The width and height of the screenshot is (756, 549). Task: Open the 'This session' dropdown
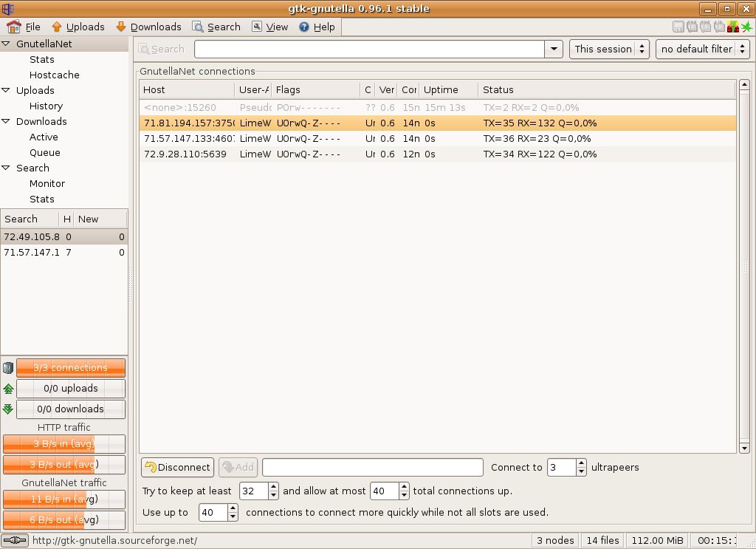(x=609, y=50)
